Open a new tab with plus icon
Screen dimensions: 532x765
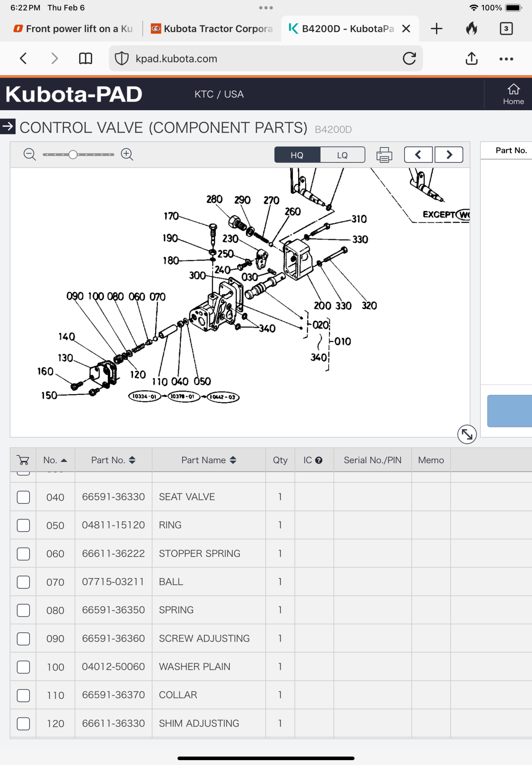(436, 29)
